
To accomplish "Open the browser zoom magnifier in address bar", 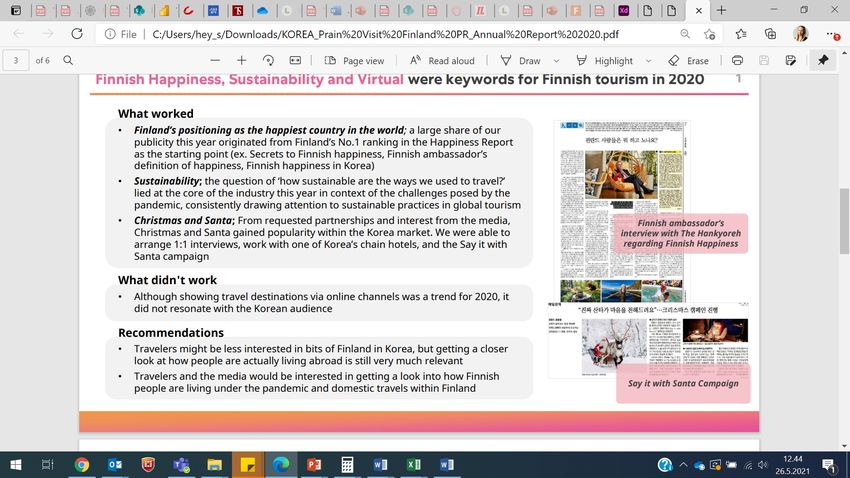I will coord(685,34).
